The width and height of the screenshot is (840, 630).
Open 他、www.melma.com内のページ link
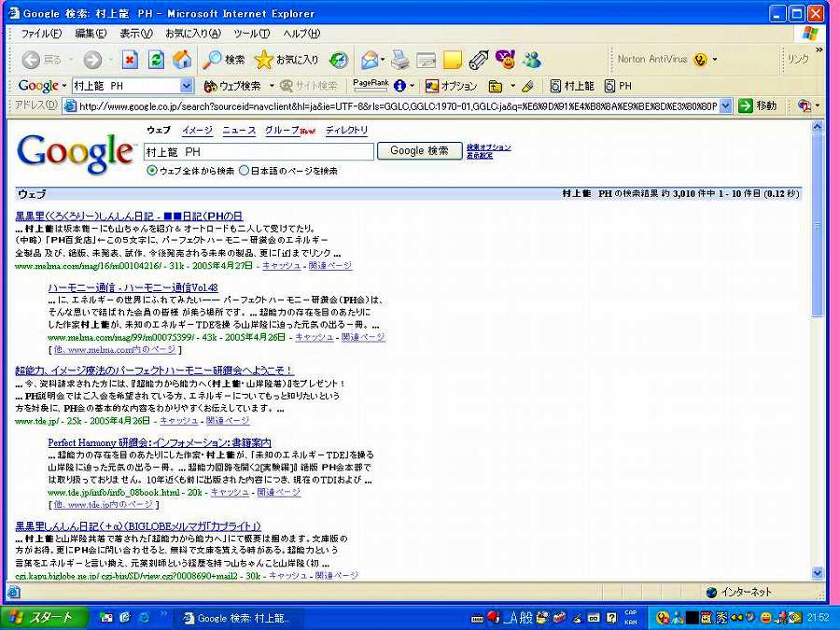point(115,349)
